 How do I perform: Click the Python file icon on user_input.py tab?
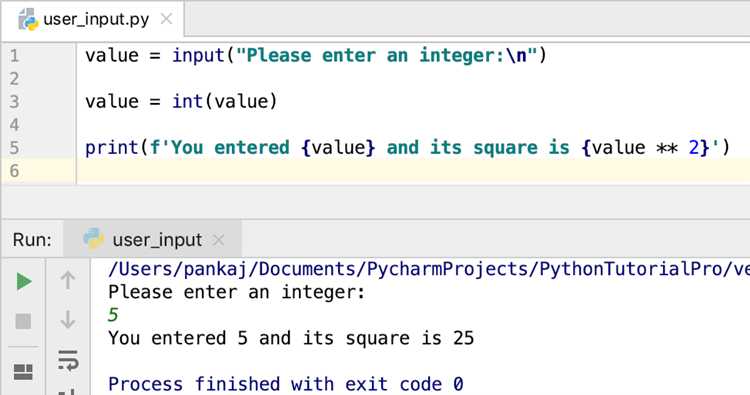[x=28, y=20]
